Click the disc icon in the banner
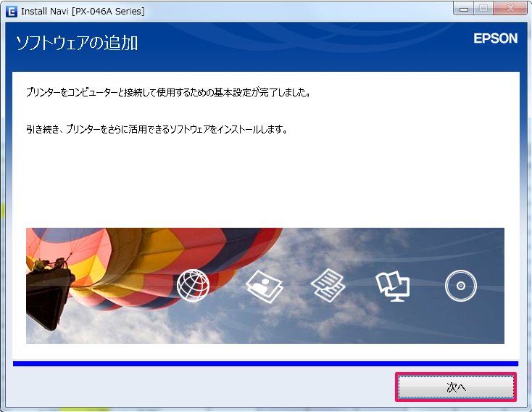The image size is (532, 412). pos(460,287)
